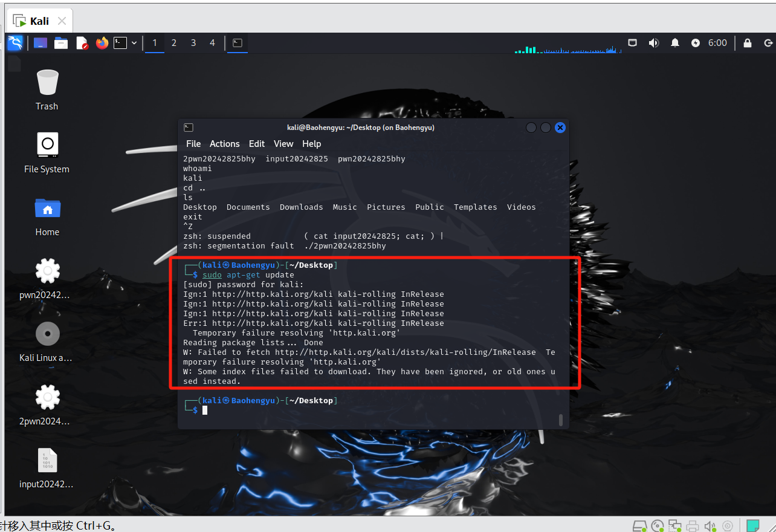Expand the terminal launcher dropdown arrow
The width and height of the screenshot is (776, 532).
[134, 43]
